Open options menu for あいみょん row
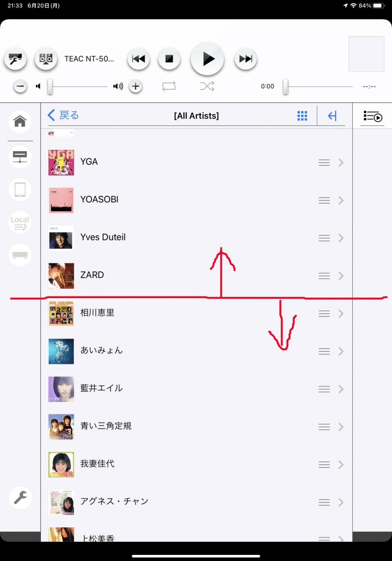 click(x=324, y=351)
